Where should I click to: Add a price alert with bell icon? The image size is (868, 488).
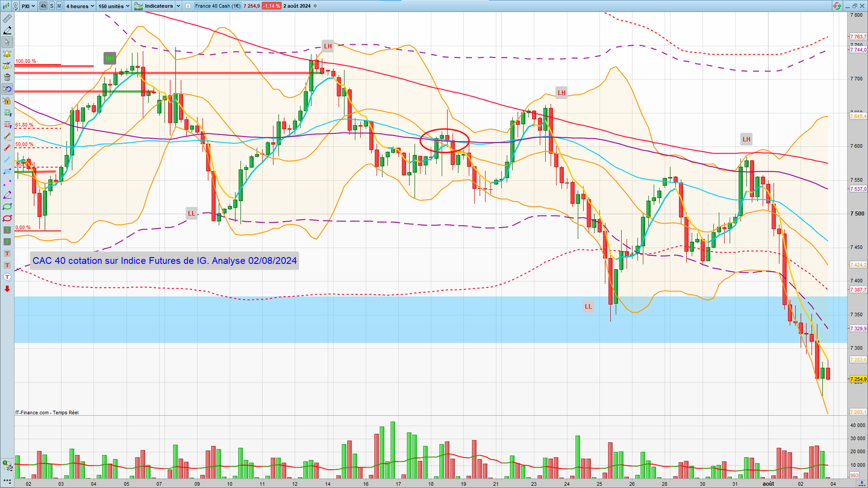click(7, 54)
